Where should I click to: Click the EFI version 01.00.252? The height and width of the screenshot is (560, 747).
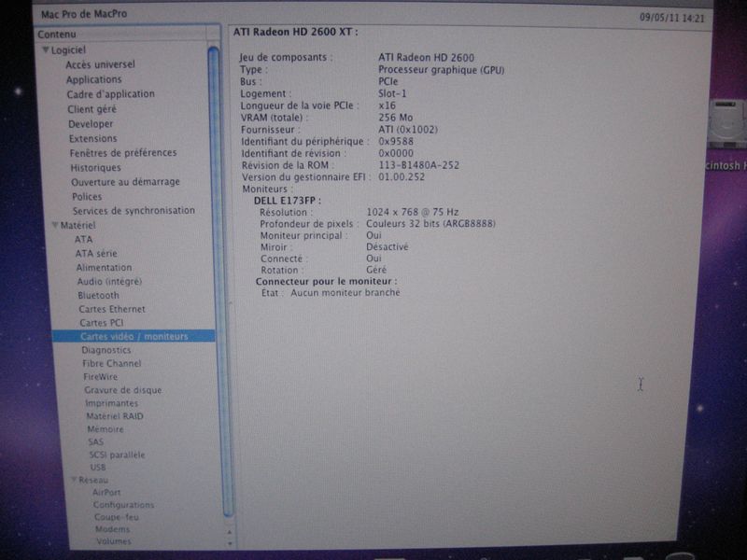click(402, 176)
